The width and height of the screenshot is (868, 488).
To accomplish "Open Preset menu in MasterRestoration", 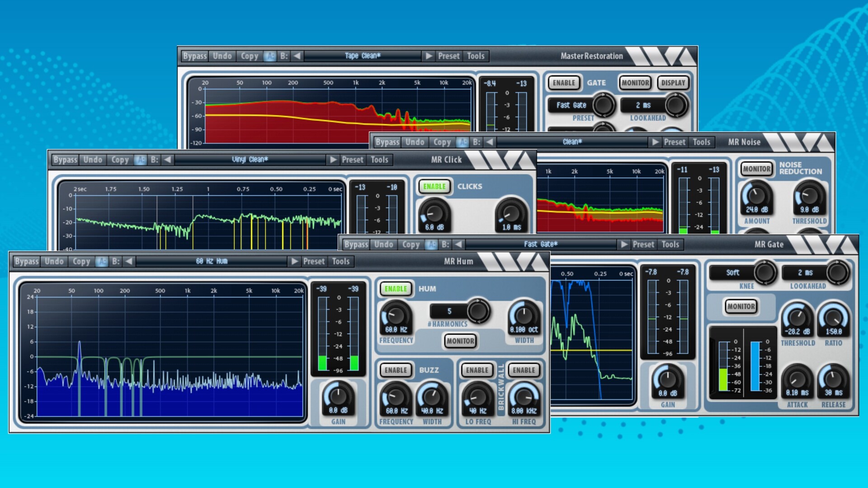I will tap(448, 56).
